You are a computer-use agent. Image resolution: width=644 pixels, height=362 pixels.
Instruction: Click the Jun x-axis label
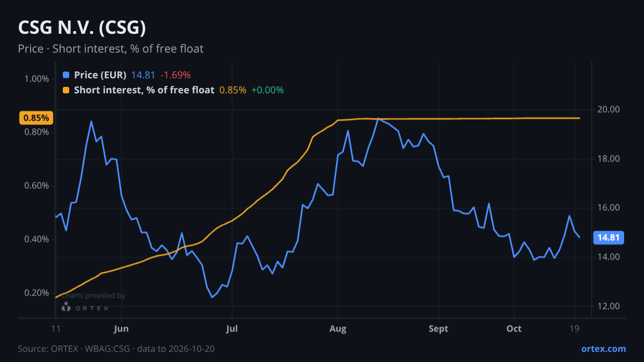coord(121,329)
